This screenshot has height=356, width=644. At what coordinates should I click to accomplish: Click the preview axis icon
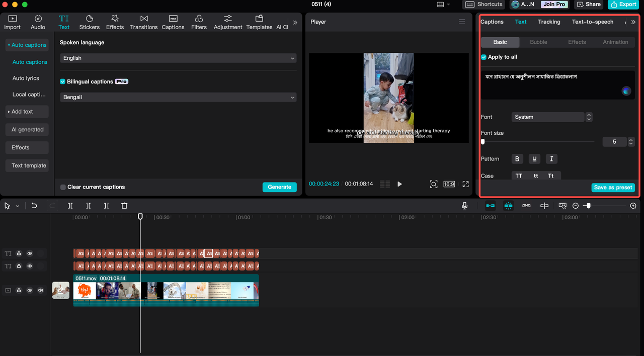click(x=544, y=206)
